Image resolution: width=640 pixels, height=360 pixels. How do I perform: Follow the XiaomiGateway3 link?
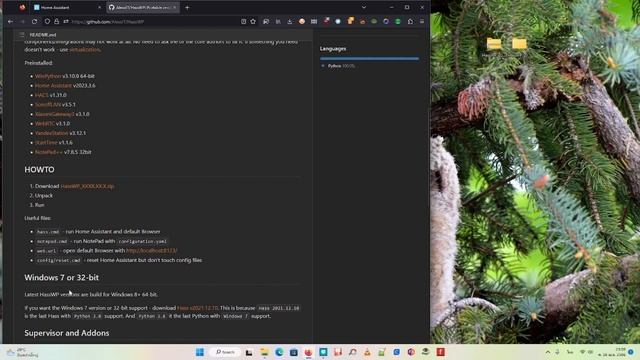point(55,114)
